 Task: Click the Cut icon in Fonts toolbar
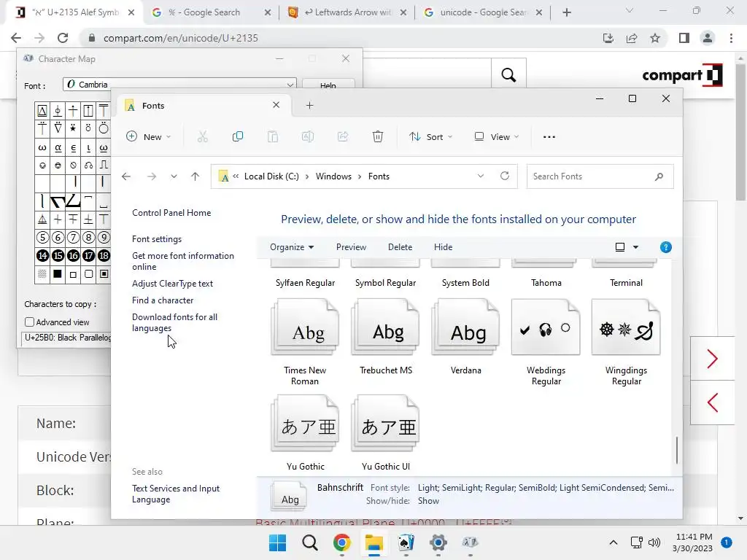pos(203,137)
